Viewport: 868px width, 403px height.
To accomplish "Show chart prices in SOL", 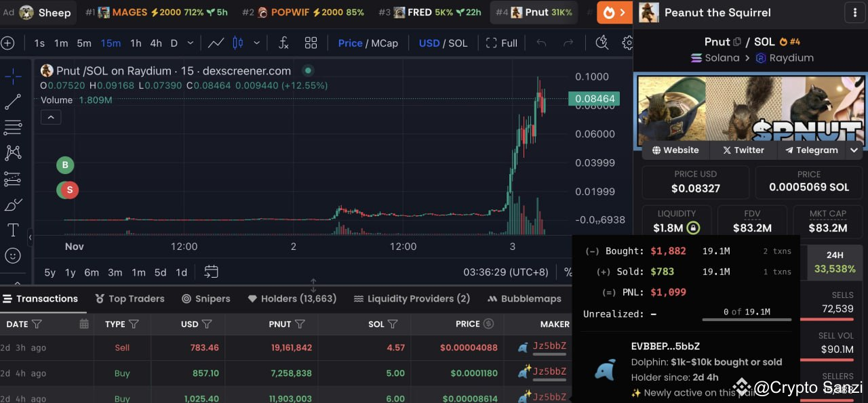I will pyautogui.click(x=458, y=43).
